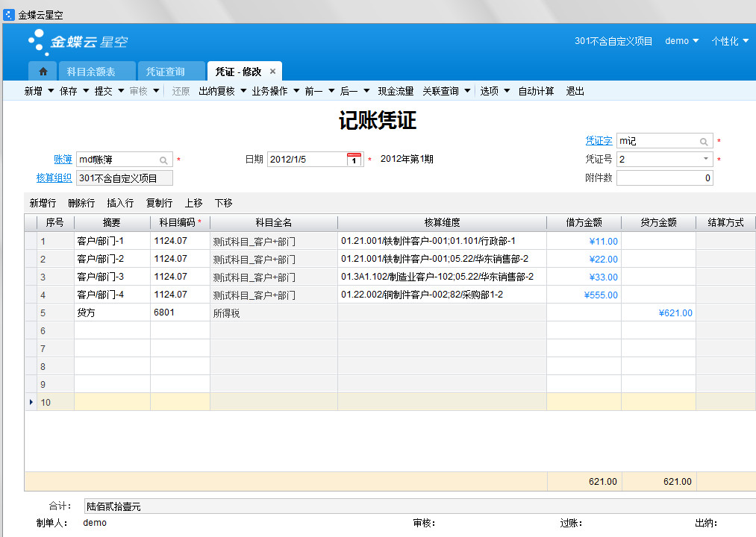The height and width of the screenshot is (537, 756).
Task: Open the calendar date picker icon
Action: 354,159
